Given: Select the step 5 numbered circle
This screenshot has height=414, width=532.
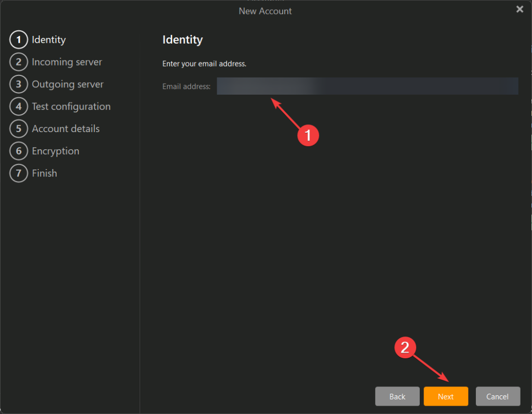Looking at the screenshot, I should point(19,129).
